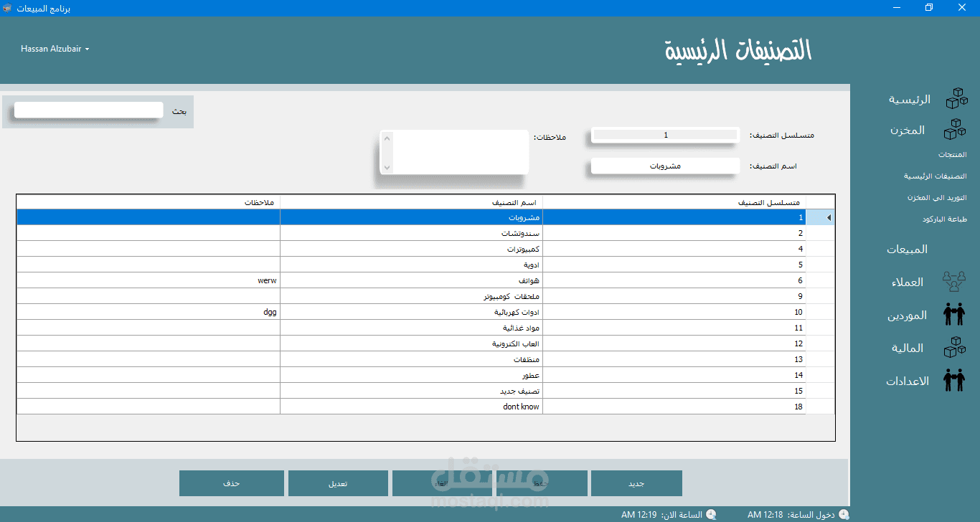980x522 pixels.
Task: Focus the بحث search field
Action: [x=89, y=110]
